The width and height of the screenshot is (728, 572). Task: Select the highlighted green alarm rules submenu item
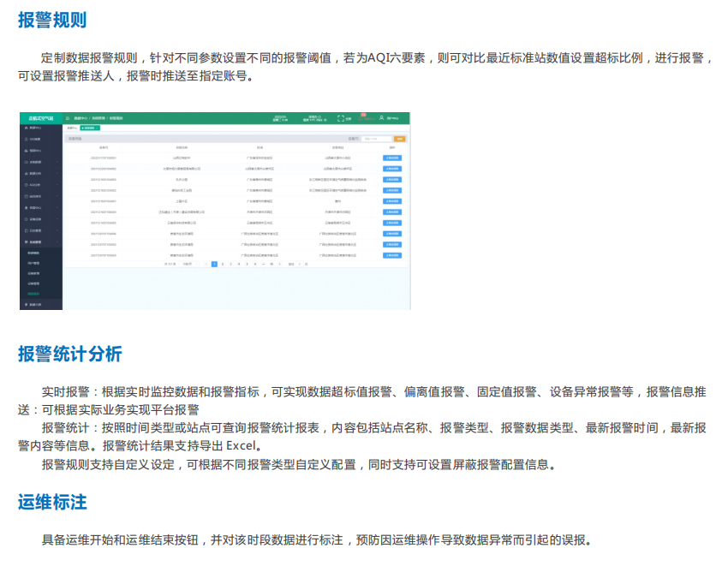coord(33,294)
